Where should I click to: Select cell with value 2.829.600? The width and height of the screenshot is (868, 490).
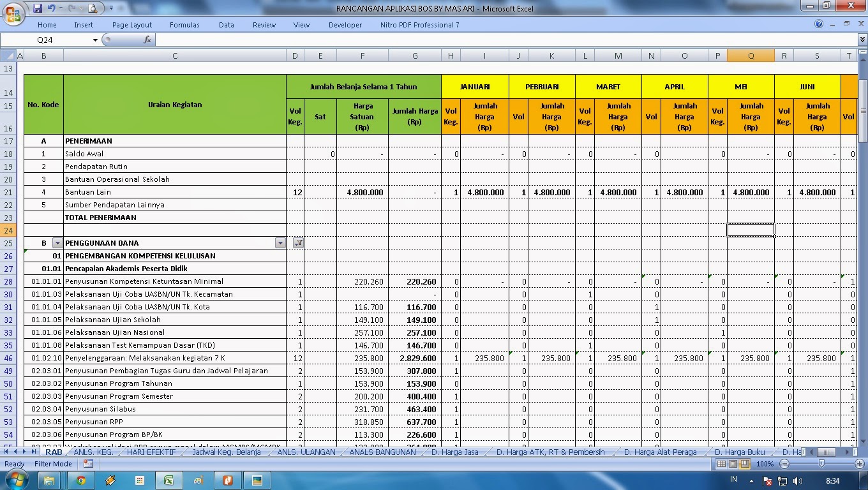[415, 358]
